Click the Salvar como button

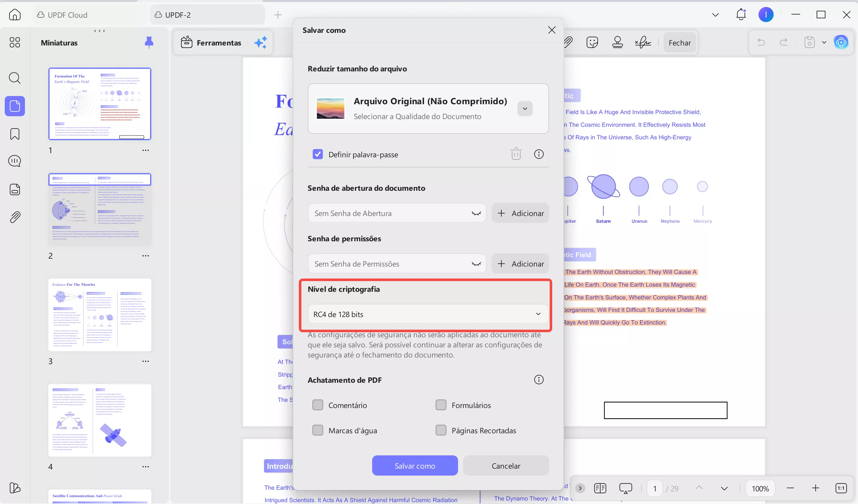tap(415, 465)
